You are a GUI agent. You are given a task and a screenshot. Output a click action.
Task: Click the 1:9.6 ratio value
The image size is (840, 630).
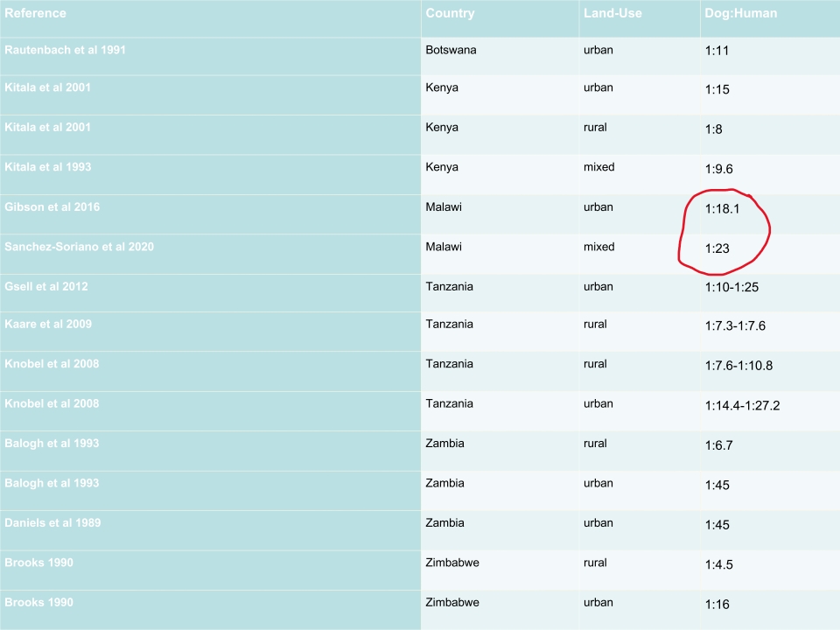click(718, 169)
